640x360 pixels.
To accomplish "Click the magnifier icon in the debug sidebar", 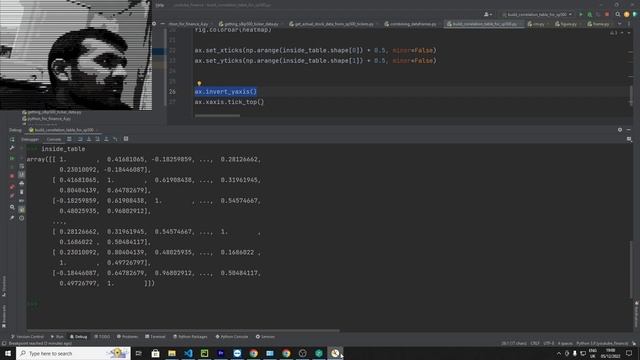I will (x=12, y=207).
